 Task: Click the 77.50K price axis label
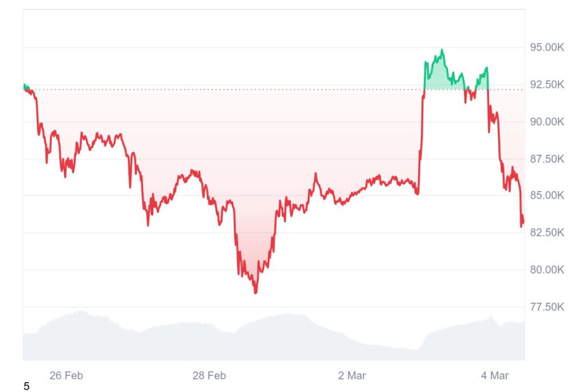pyautogui.click(x=547, y=307)
